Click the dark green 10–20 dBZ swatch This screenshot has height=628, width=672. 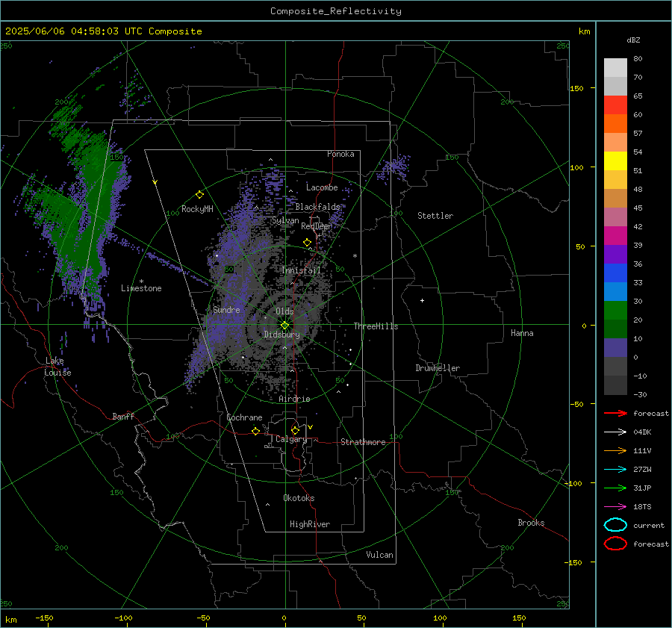(615, 329)
